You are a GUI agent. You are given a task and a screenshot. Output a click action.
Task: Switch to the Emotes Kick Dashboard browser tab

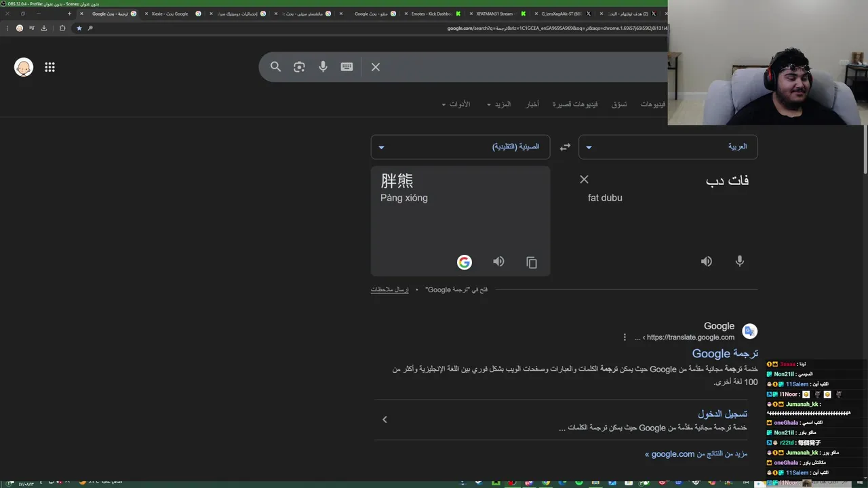pyautogui.click(x=432, y=14)
